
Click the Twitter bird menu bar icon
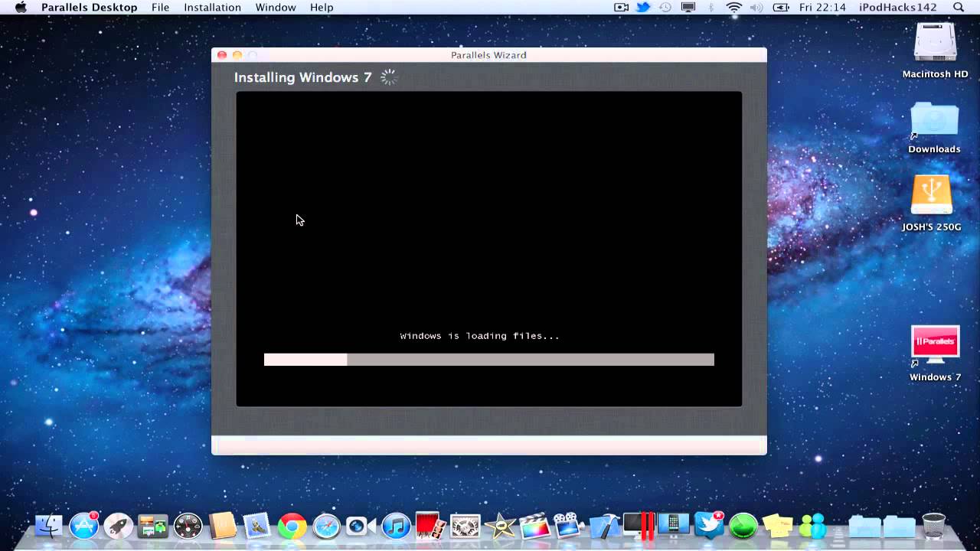tap(643, 8)
